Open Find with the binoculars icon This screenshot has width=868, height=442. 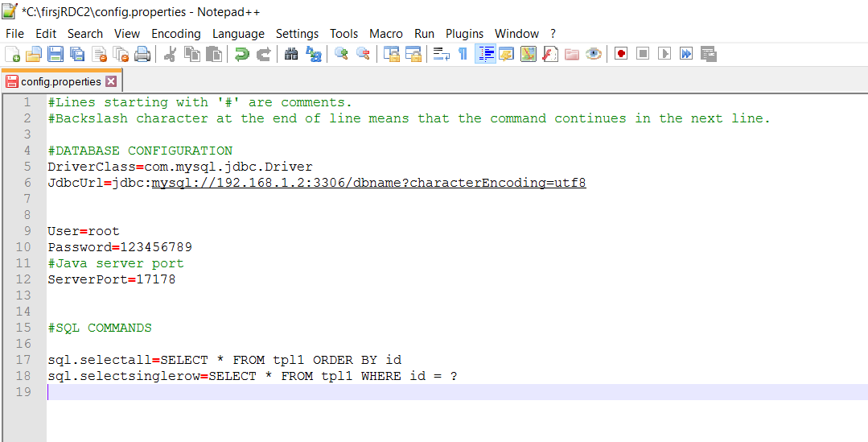click(291, 54)
